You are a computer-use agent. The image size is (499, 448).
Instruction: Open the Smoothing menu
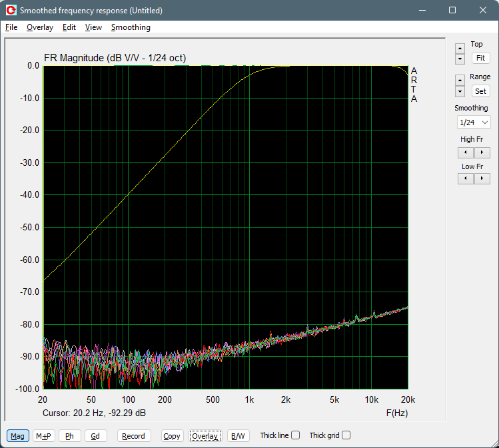point(131,27)
